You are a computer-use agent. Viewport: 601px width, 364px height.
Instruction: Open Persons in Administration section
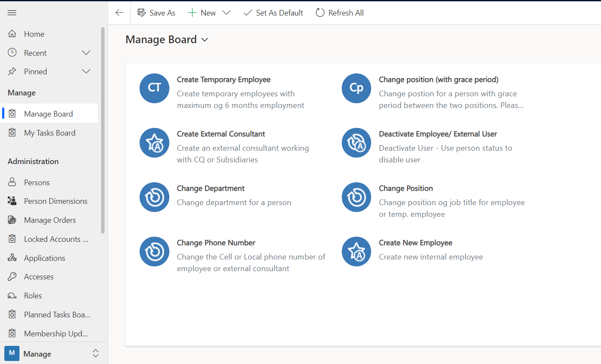(37, 182)
